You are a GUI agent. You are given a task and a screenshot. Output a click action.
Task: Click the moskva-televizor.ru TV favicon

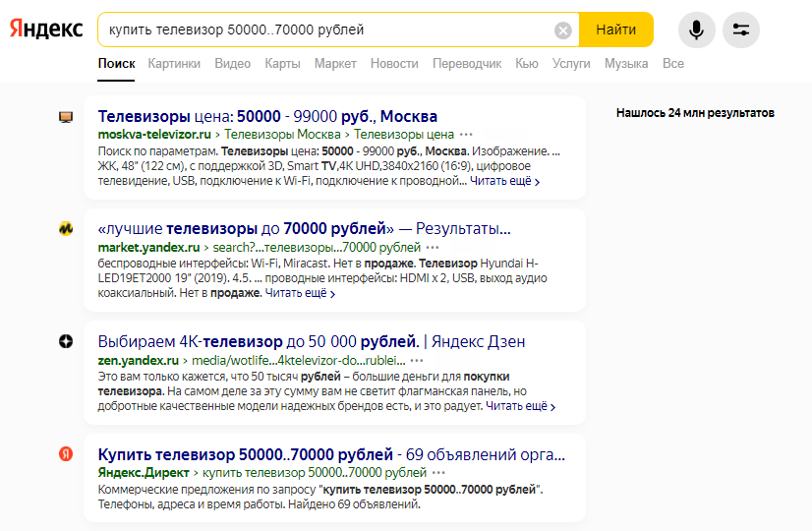pyautogui.click(x=66, y=117)
